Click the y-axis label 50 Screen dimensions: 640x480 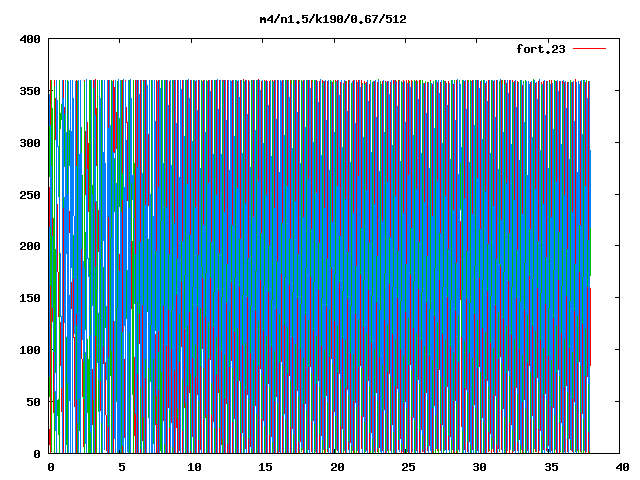[x=33, y=402]
